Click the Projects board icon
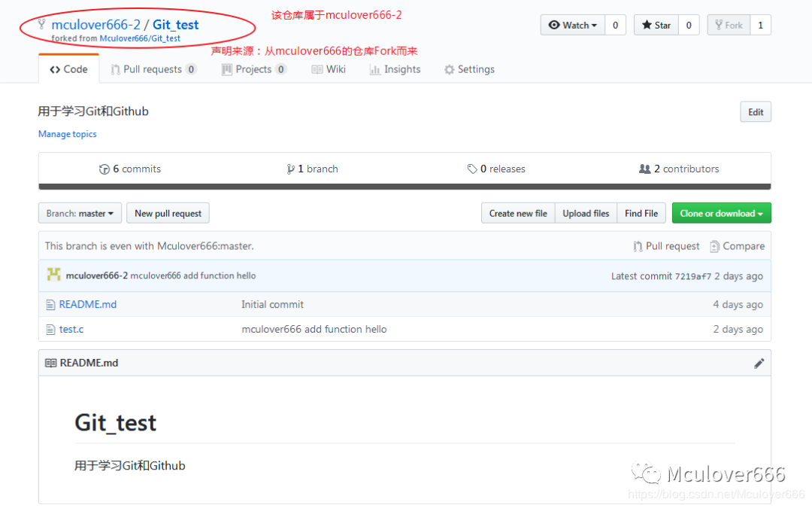This screenshot has width=812, height=508. (x=227, y=69)
